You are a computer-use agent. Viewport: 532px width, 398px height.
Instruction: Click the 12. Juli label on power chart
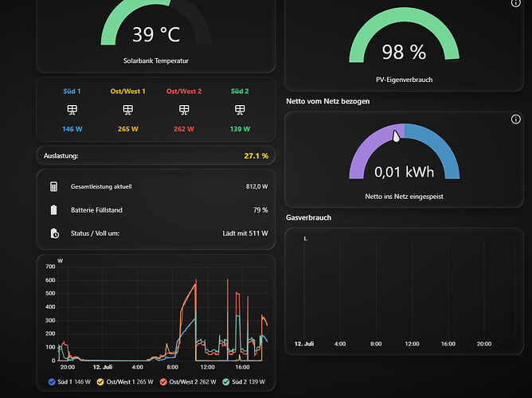pos(103,367)
